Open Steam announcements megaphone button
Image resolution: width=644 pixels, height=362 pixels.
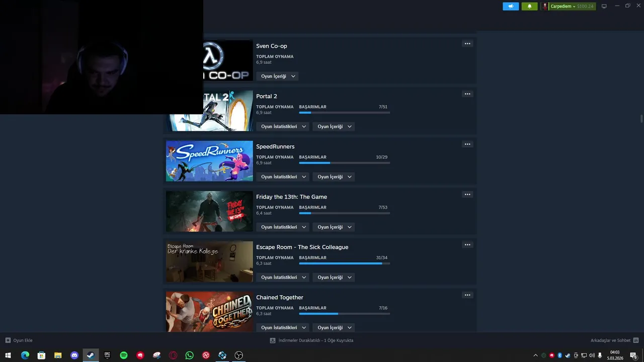pos(511,7)
